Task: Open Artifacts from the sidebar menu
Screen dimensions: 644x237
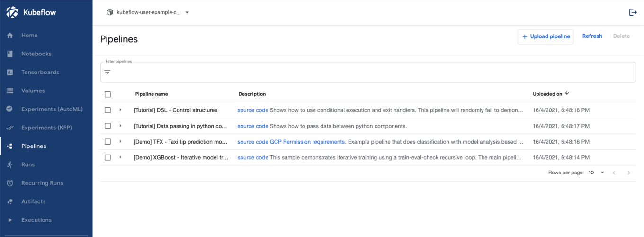Action: pyautogui.click(x=33, y=201)
